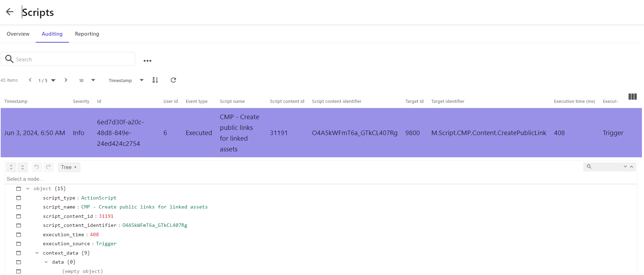Click the Info severity cell
Screen dimensions: 644x275
point(79,133)
